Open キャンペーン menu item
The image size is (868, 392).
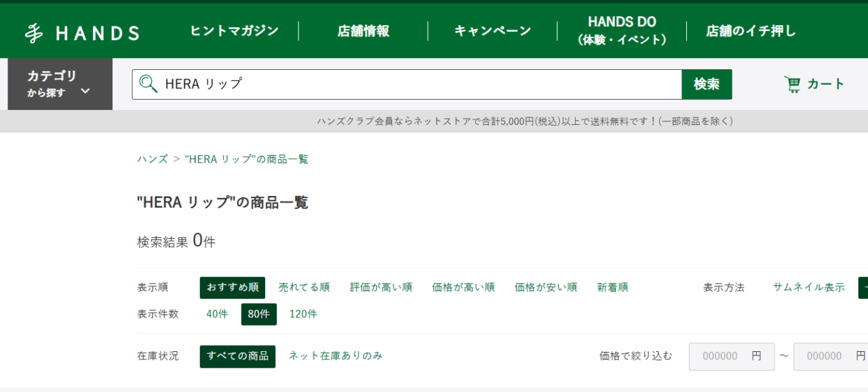[x=492, y=31]
